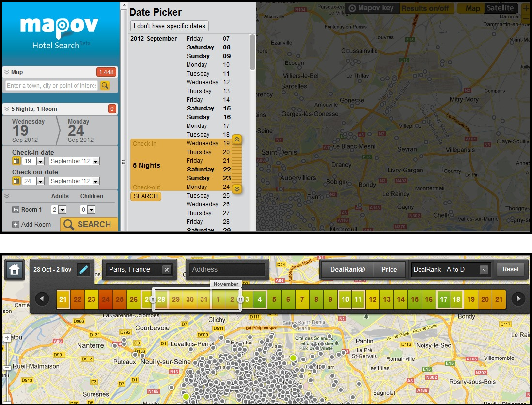
Task: Open the check-in date calendar icon
Action: point(16,161)
